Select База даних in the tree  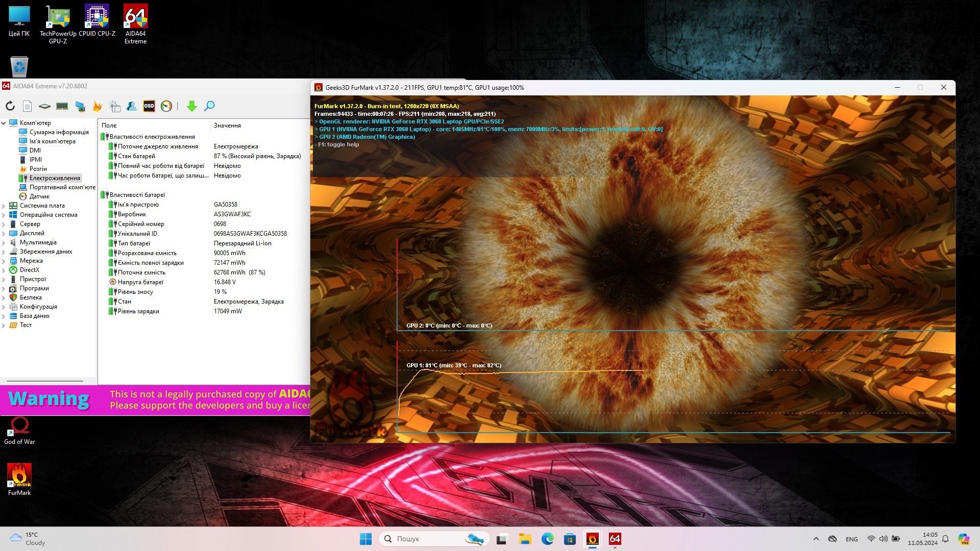30,316
